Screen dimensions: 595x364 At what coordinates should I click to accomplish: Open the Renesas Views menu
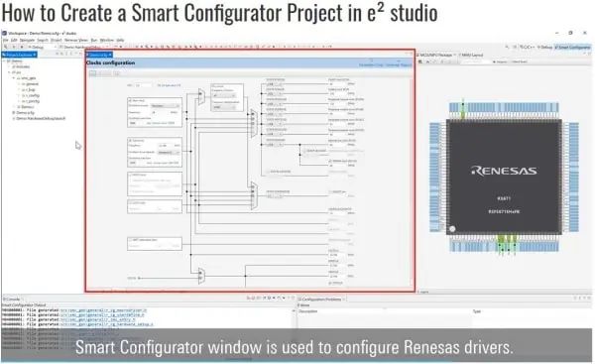click(76, 40)
